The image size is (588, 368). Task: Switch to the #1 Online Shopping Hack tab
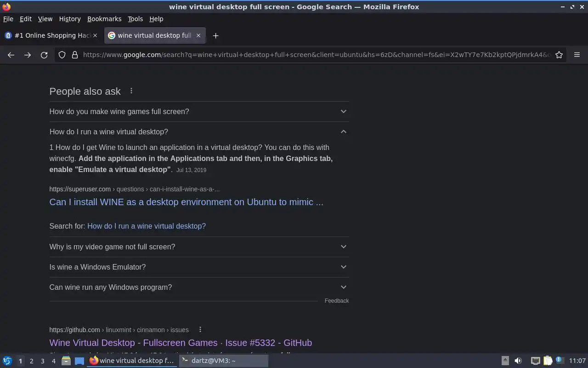click(x=51, y=35)
